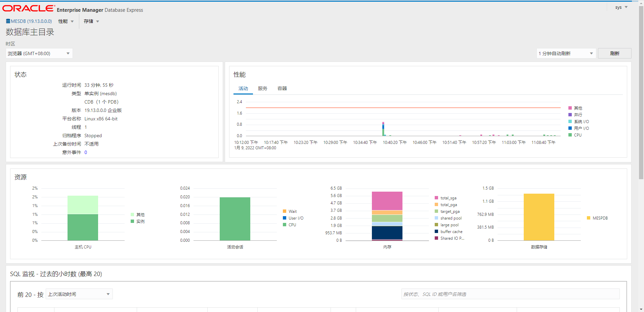644x312 pixels.
Task: Open the 1 分钟自动刷新 interval dropdown
Action: coord(566,53)
